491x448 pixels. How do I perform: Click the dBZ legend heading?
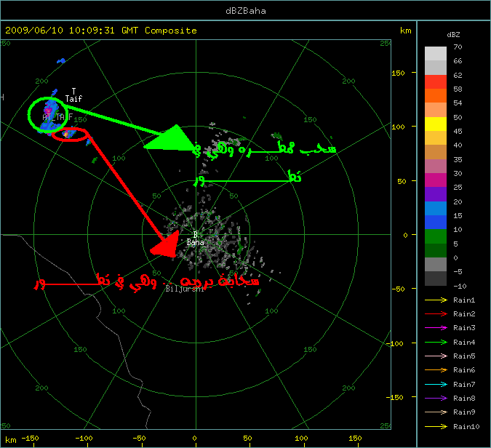(453, 35)
